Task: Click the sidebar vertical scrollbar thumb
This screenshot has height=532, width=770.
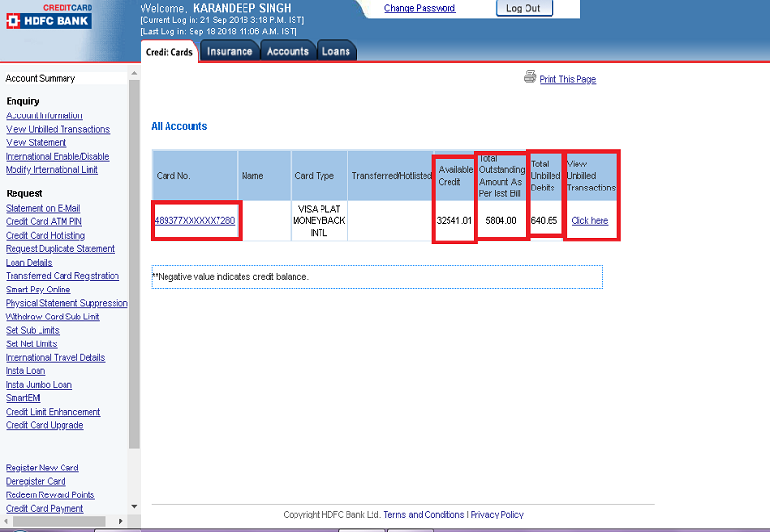Action: 134,264
